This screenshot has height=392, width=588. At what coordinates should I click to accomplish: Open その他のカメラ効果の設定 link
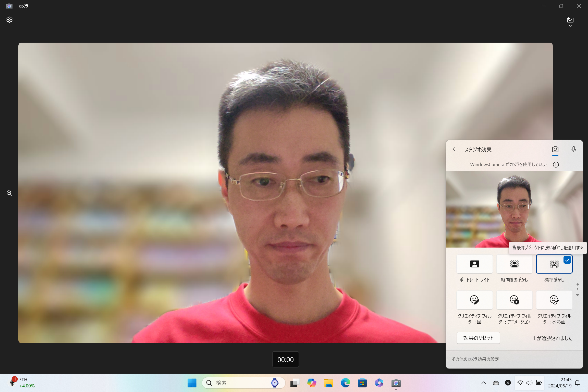[x=475, y=359]
